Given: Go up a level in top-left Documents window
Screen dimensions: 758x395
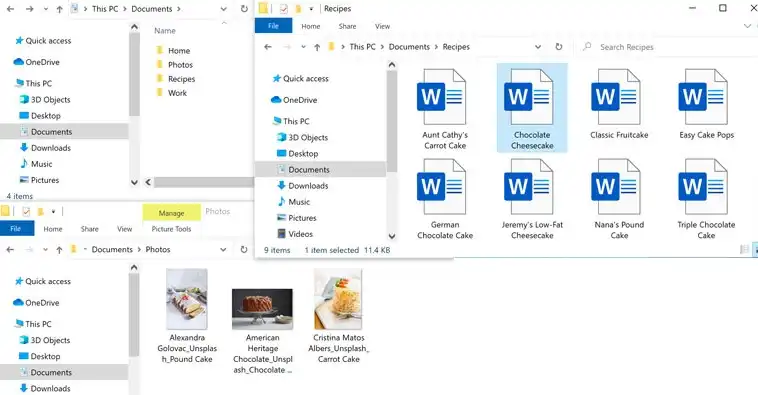Looking at the screenshot, I should (x=59, y=9).
